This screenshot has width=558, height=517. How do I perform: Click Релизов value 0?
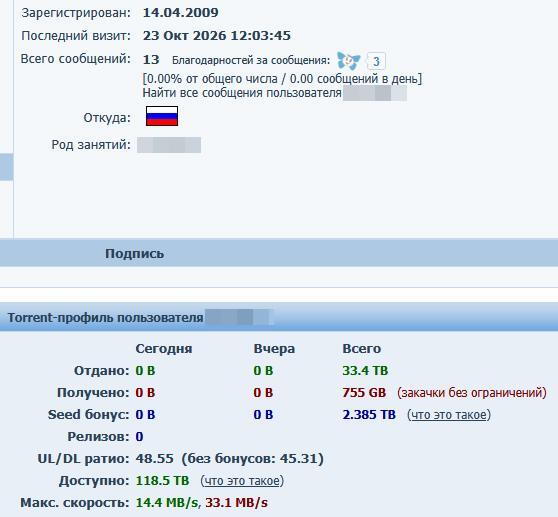pos(139,437)
